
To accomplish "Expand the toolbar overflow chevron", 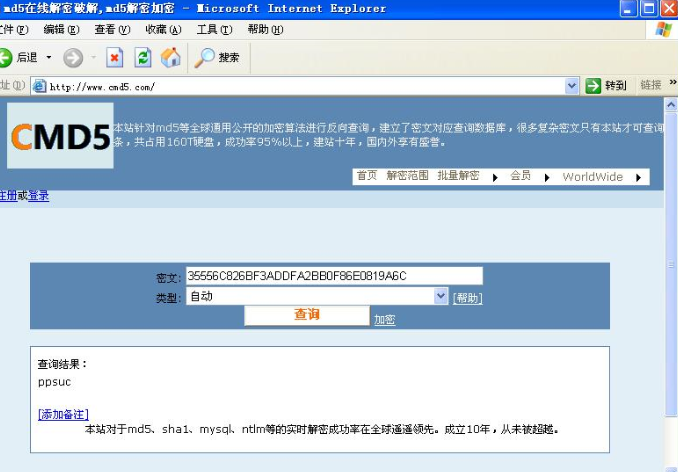I will [x=672, y=82].
